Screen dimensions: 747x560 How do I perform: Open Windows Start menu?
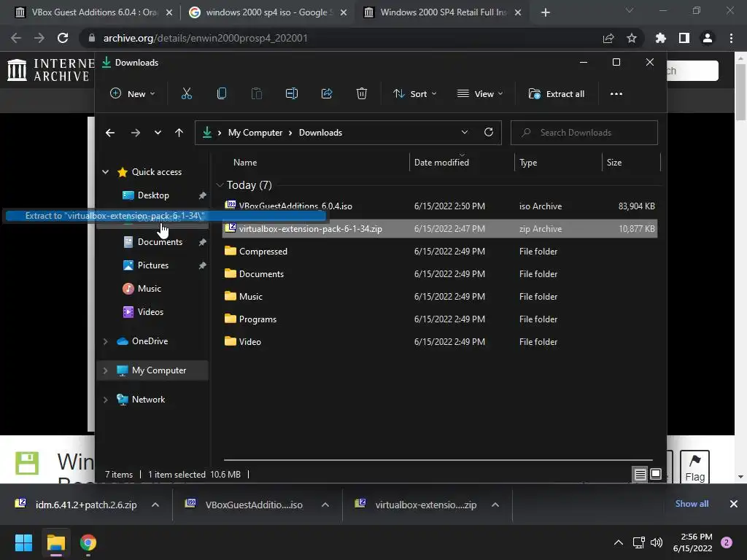point(23,542)
